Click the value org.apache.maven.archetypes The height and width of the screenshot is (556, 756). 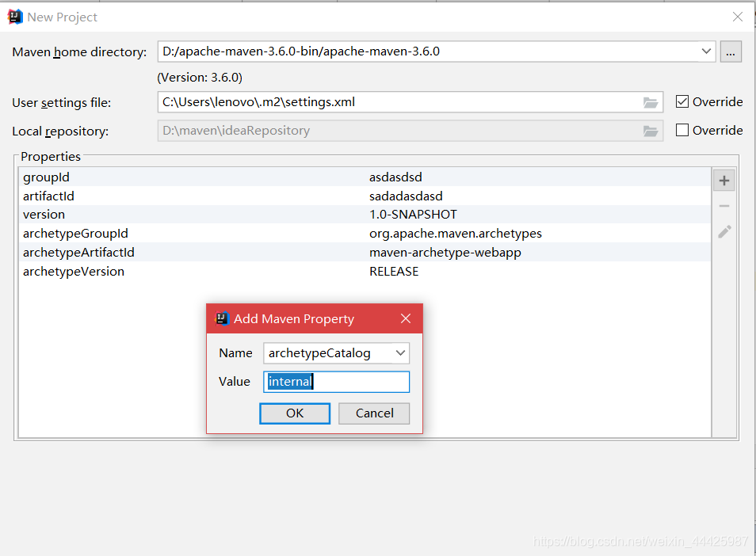click(455, 234)
